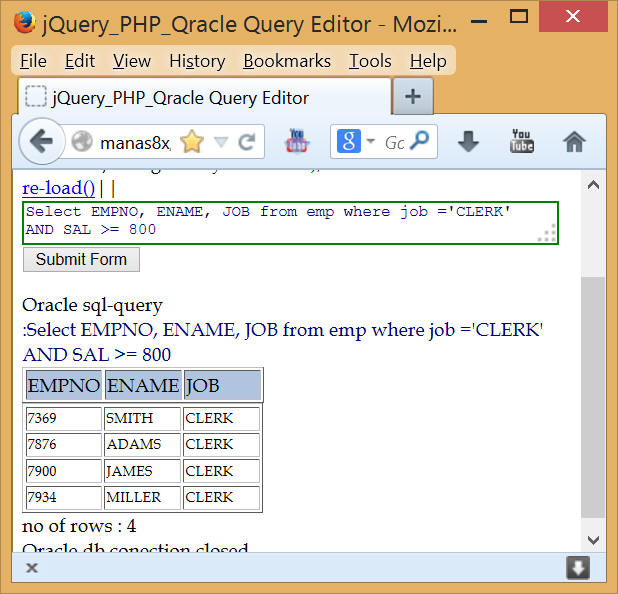The image size is (618, 594).
Task: Click the Downloads arrow in the toolbar
Action: pyautogui.click(x=468, y=142)
